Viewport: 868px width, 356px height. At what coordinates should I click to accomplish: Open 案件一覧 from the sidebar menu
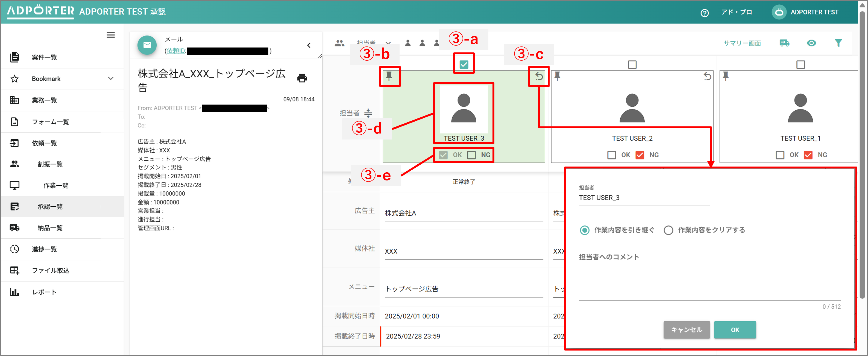point(44,57)
